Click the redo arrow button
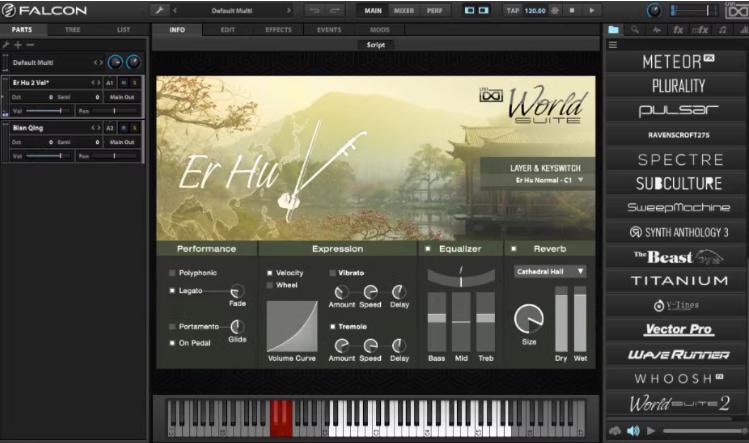The width and height of the screenshot is (749, 443). coord(335,11)
